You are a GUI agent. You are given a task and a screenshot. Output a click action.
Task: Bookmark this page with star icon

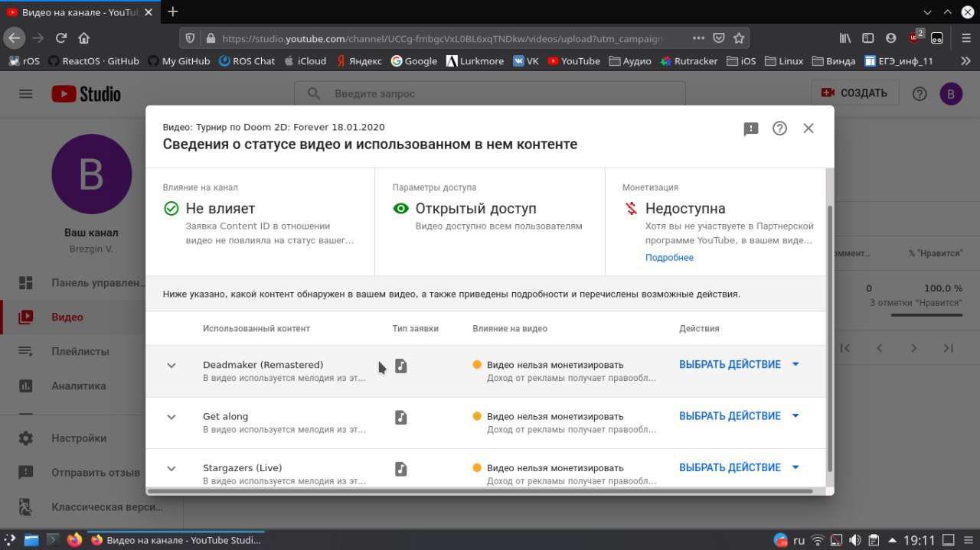tap(739, 37)
